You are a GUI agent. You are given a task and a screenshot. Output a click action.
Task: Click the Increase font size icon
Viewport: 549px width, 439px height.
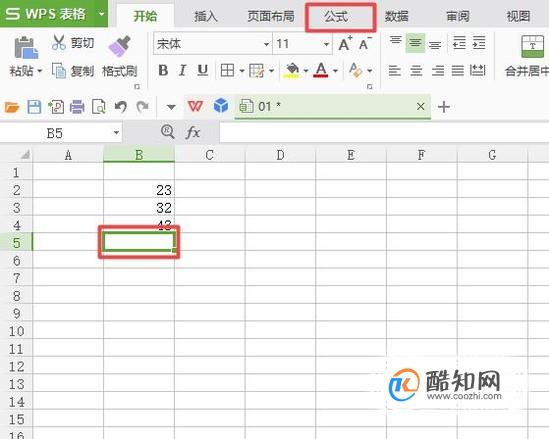(x=346, y=43)
